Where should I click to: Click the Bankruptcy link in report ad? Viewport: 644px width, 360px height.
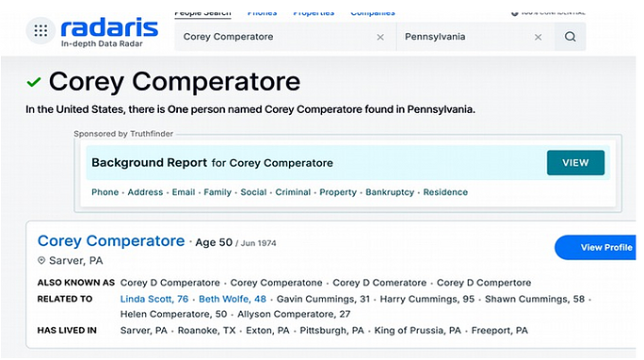coord(390,192)
